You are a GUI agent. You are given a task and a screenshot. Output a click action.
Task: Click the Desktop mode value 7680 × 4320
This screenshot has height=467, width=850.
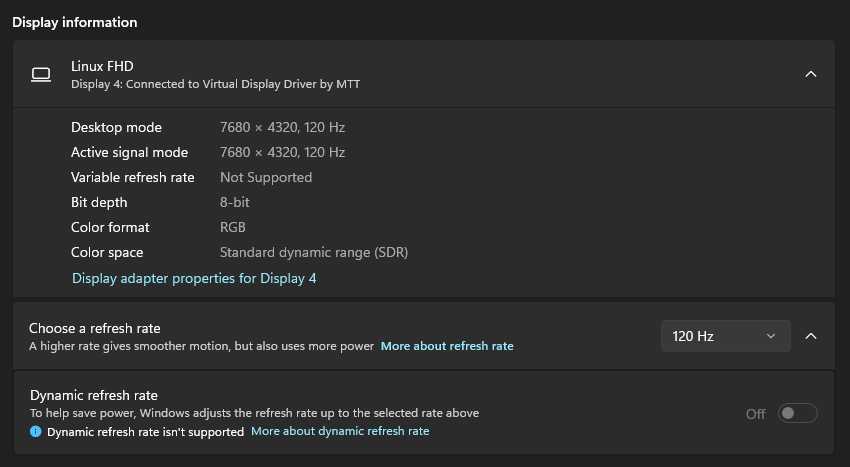(x=282, y=127)
